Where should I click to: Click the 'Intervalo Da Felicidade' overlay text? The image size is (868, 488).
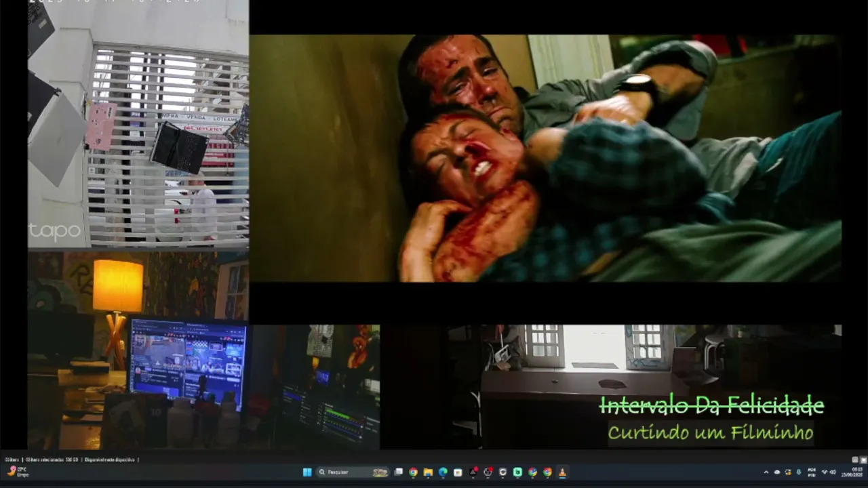[711, 405]
